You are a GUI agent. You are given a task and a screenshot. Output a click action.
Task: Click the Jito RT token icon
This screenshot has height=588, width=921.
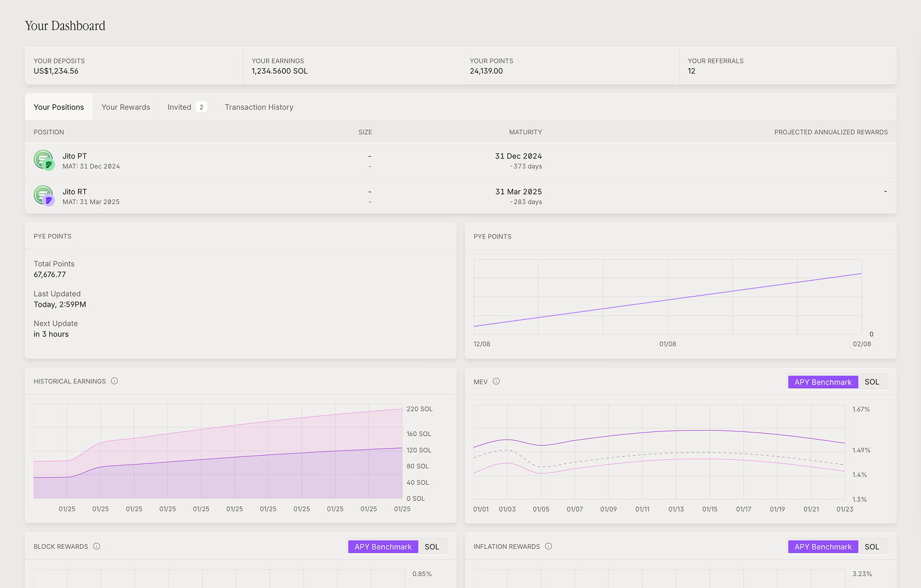43,196
